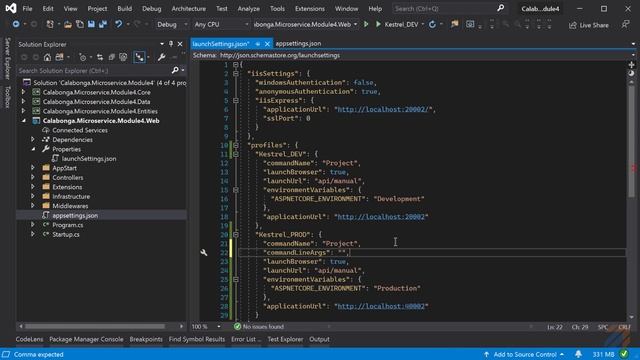Select launchSettings.json in Solution Explorer tree
Image resolution: width=640 pixels, height=360 pixels.
tap(89, 158)
